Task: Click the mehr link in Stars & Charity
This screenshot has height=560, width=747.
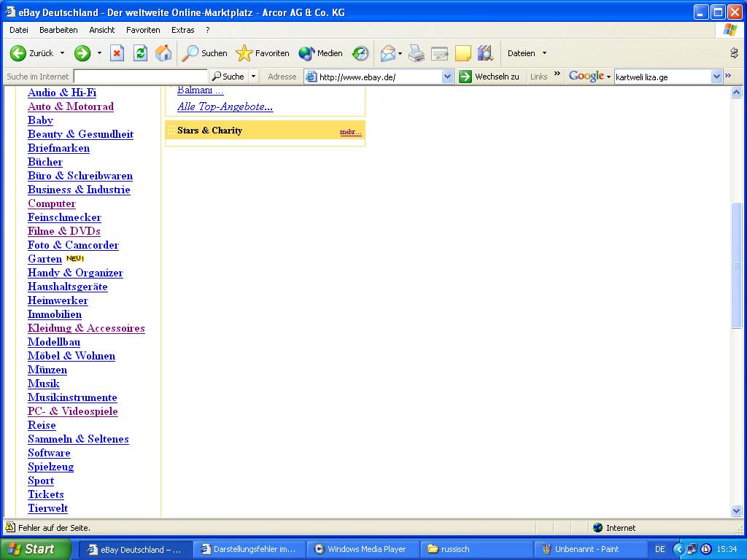Action: pos(350,131)
